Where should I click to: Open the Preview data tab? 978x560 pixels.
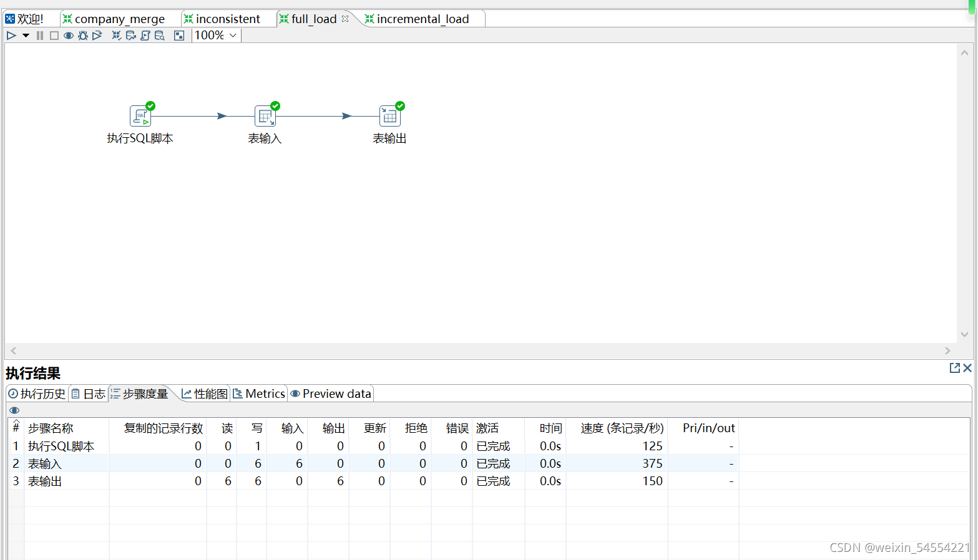point(331,393)
